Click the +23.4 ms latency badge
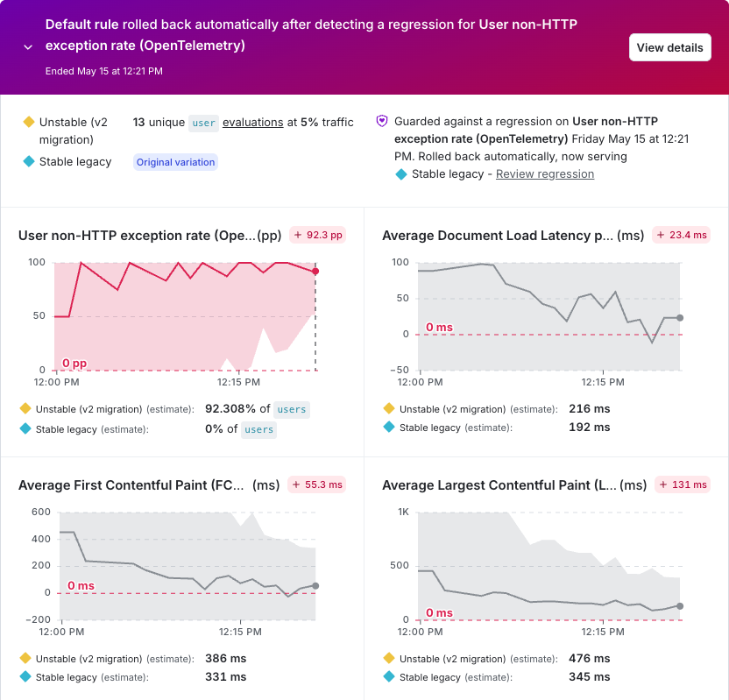This screenshot has width=729, height=700. (x=681, y=235)
